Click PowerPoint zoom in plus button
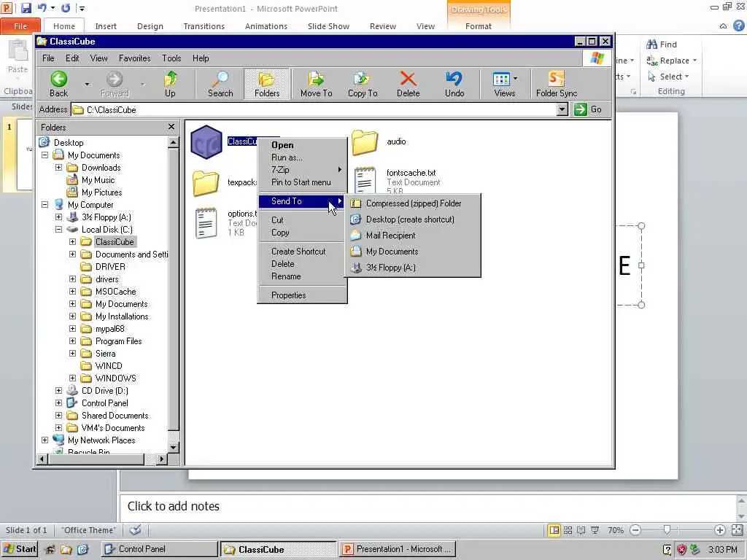 (720, 530)
